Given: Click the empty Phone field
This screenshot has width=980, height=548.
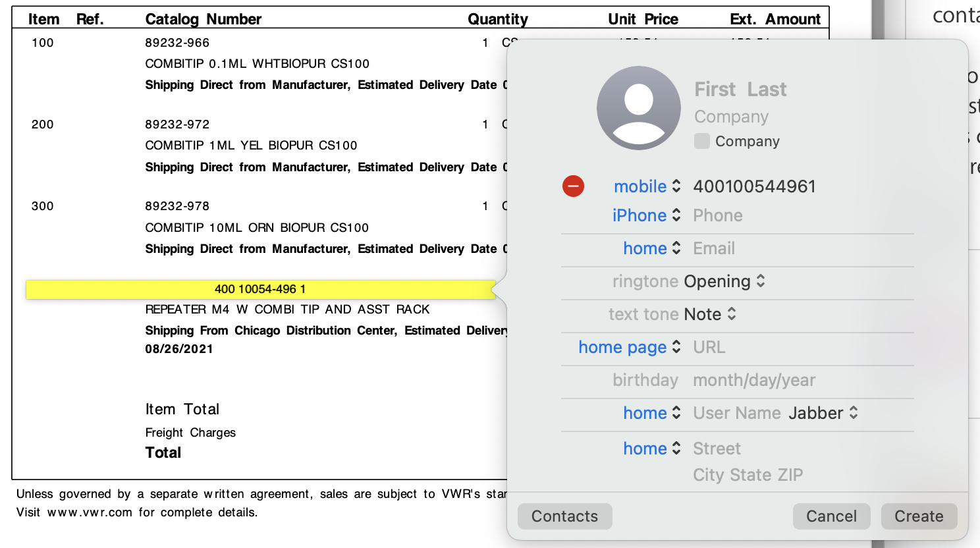Looking at the screenshot, I should point(718,215).
